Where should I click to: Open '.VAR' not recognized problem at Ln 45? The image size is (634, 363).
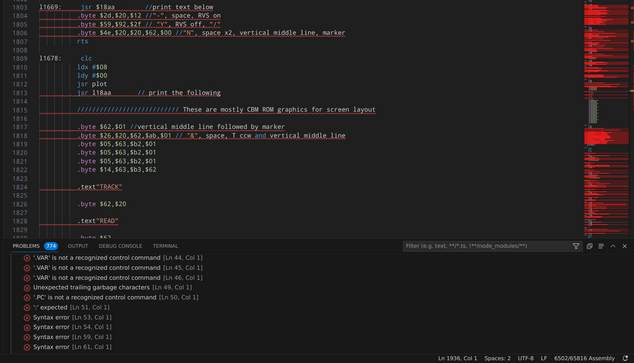(118, 268)
